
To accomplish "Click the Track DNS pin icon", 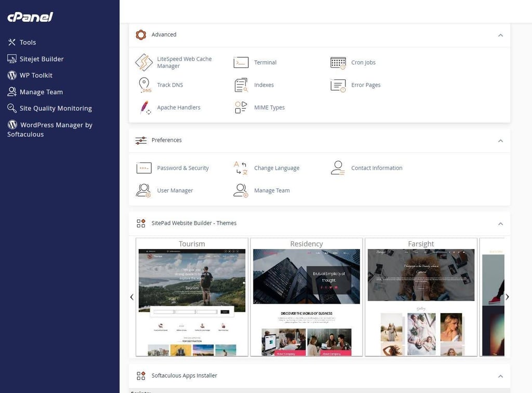I will click(144, 85).
